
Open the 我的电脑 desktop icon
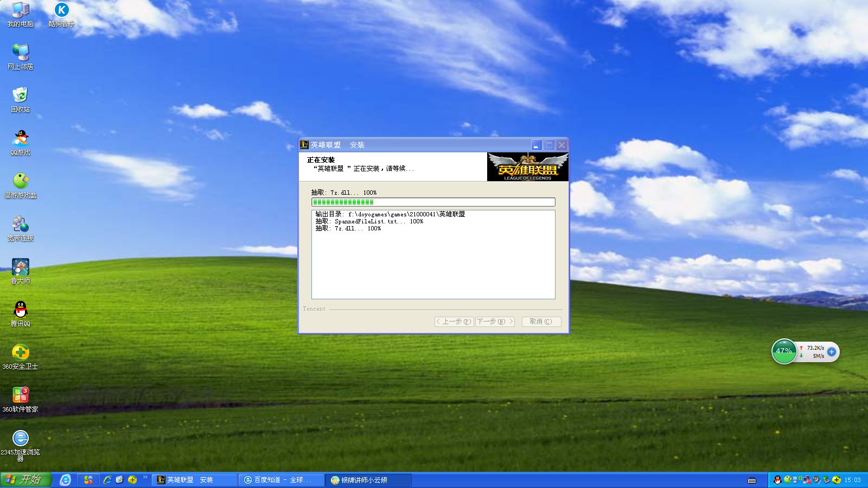21,15
